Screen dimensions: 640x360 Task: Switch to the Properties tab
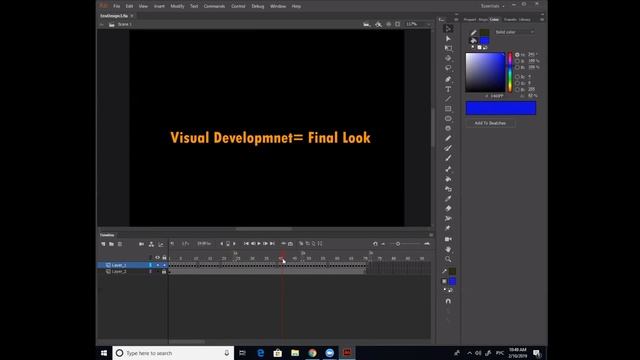pos(469,19)
